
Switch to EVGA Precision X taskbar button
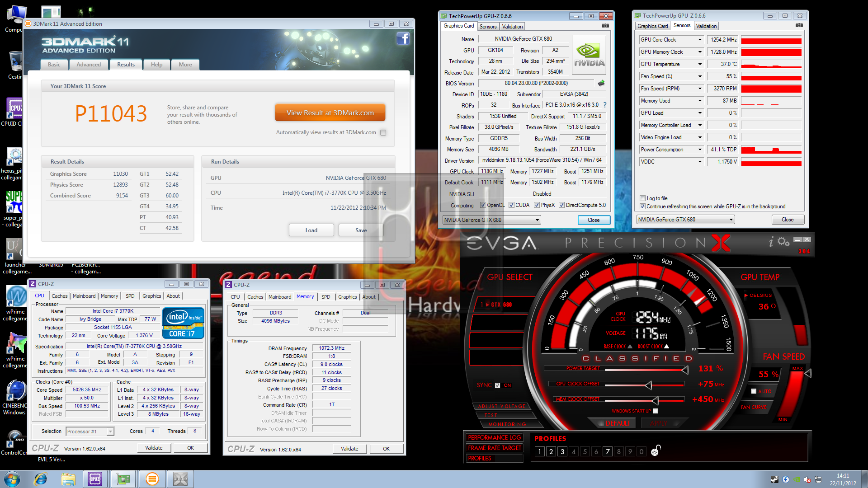point(180,479)
